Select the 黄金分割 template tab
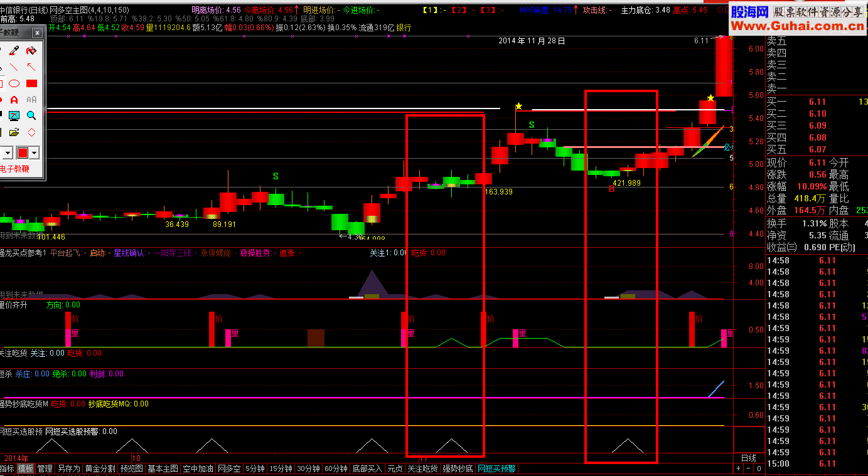The width and height of the screenshot is (868, 476). [100, 468]
